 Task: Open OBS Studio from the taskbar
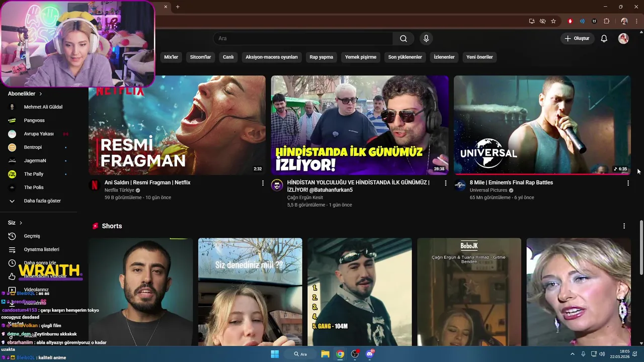point(355,354)
